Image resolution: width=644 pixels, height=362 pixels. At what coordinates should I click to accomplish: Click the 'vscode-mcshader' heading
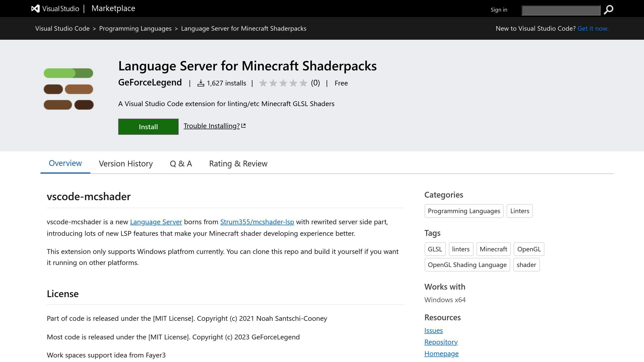[89, 196]
